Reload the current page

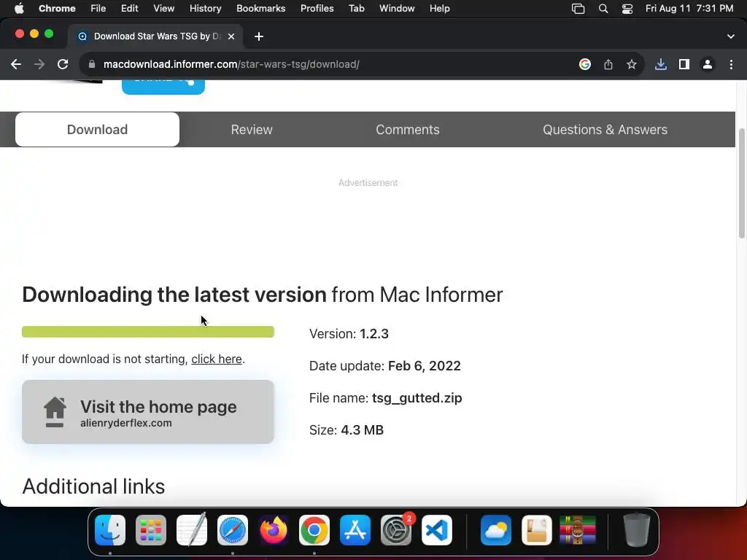coord(63,64)
